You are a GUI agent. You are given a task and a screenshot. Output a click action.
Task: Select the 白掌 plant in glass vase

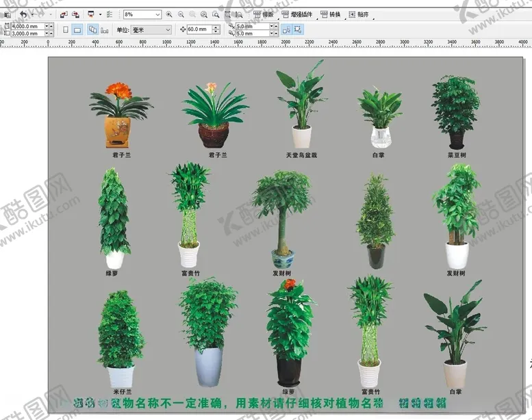click(x=380, y=117)
